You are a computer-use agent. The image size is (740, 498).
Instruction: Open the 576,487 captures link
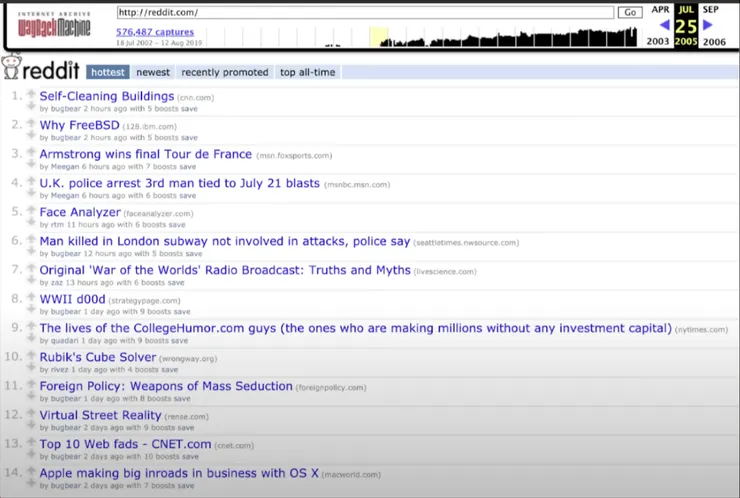point(155,32)
